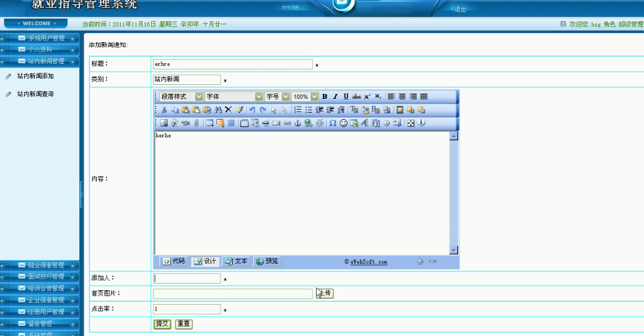The image size is (644, 336).
Task: Justify text alignment
Action: pyautogui.click(x=424, y=97)
